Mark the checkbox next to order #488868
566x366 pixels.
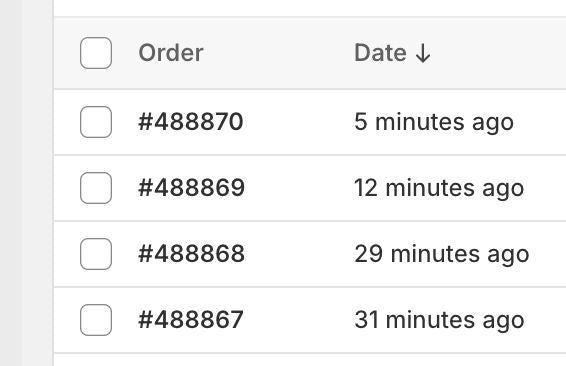96,254
